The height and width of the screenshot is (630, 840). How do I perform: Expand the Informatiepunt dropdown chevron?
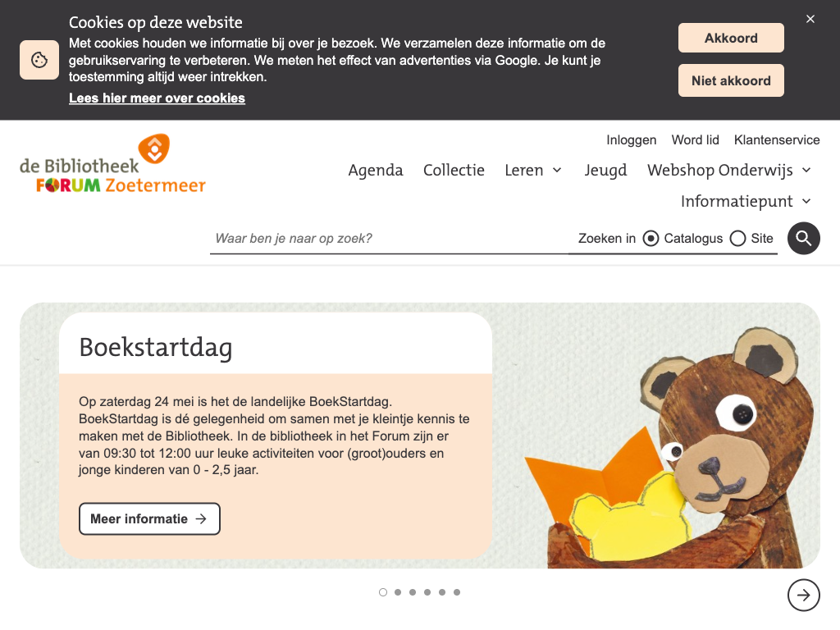pos(806,202)
